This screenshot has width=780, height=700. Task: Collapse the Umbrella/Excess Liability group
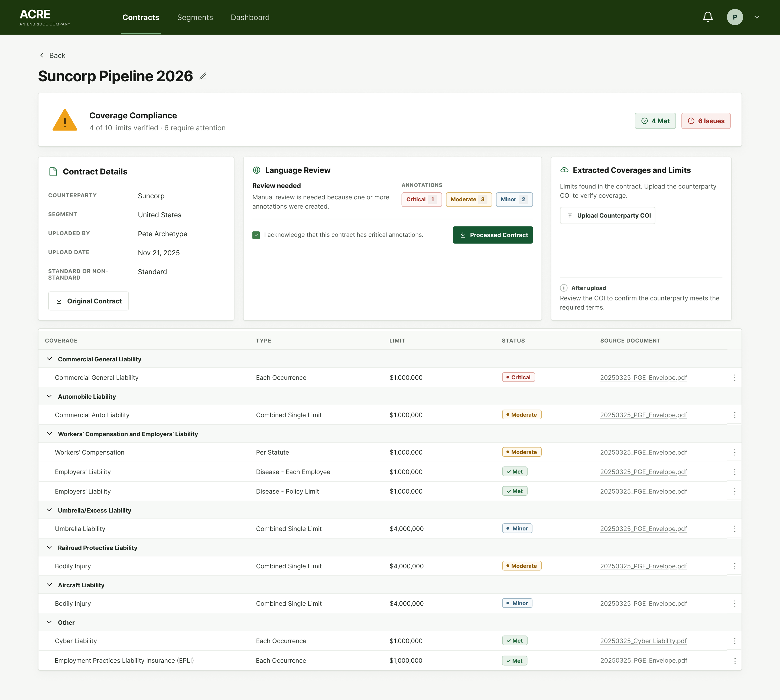click(x=49, y=510)
